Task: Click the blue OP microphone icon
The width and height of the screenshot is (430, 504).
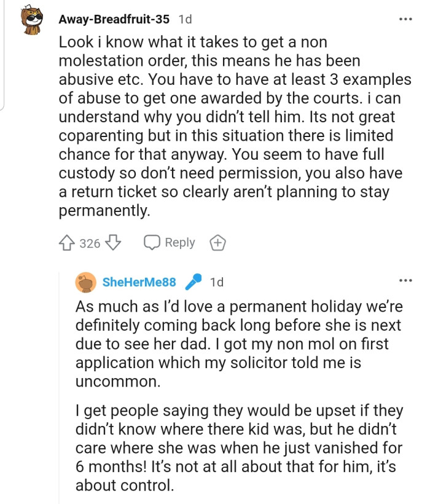Action: (194, 282)
